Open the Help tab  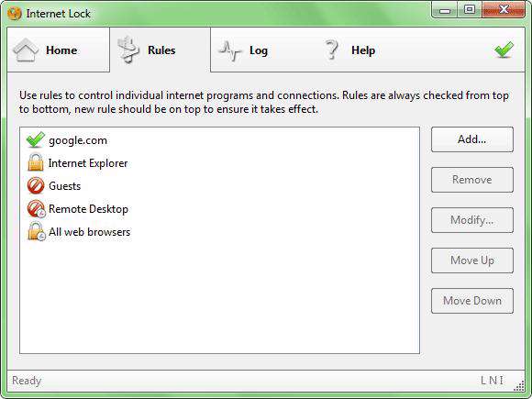click(363, 50)
